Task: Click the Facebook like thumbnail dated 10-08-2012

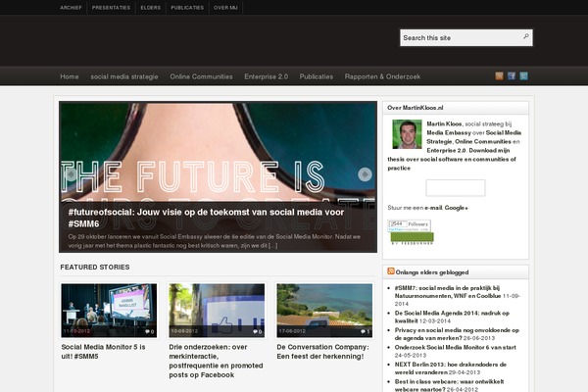Action: (217, 311)
